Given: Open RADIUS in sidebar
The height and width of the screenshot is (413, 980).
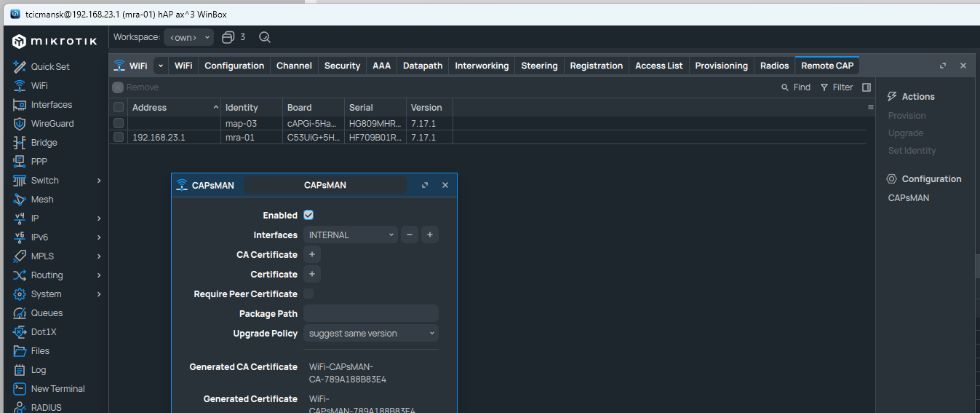Looking at the screenshot, I should (x=46, y=407).
